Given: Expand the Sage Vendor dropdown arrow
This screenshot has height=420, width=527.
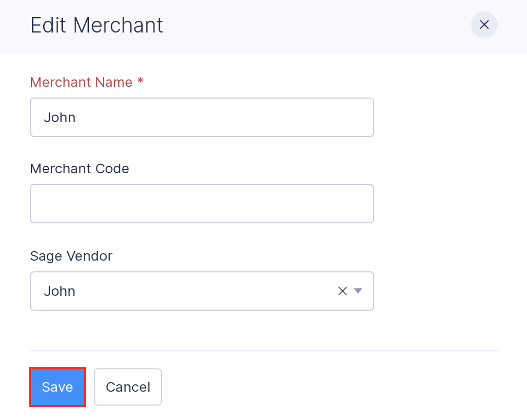Looking at the screenshot, I should pos(358,291).
